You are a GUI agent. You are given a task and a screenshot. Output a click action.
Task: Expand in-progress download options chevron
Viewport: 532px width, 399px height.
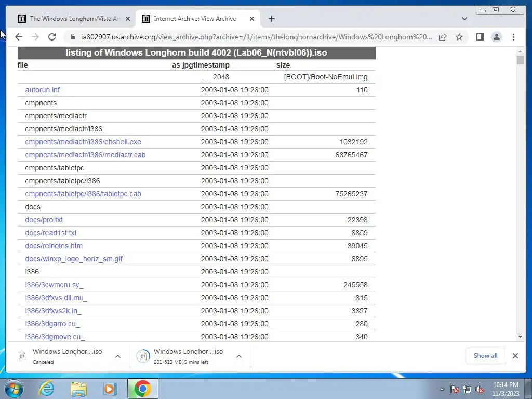pos(239,356)
